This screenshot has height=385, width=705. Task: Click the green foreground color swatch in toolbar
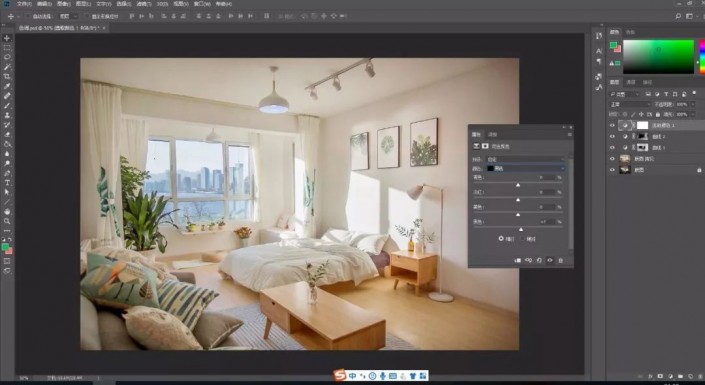(5, 247)
